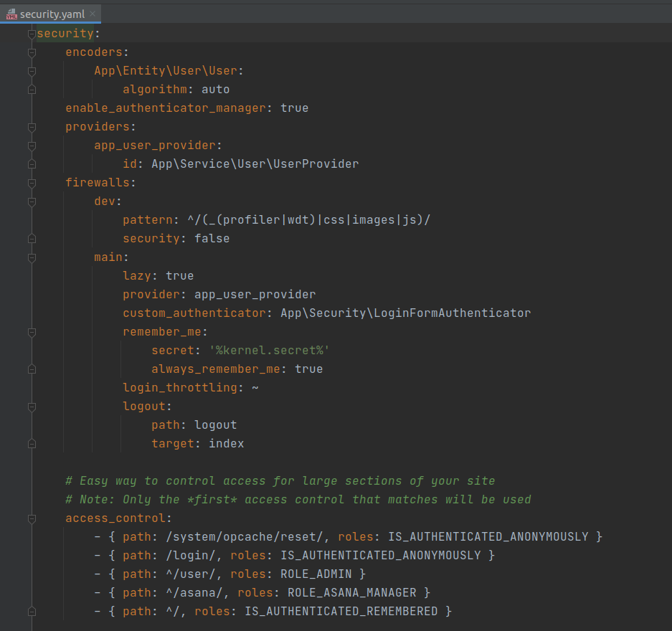Click the 'index' target value
Image resolution: width=672 pixels, height=631 pixels.
tap(227, 444)
